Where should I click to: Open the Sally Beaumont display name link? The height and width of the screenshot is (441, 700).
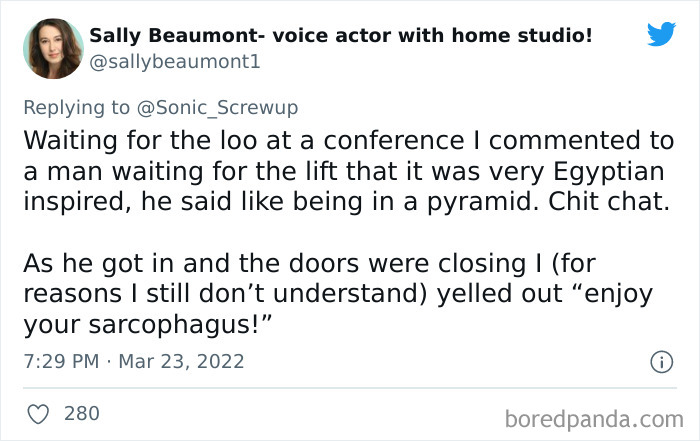point(340,36)
